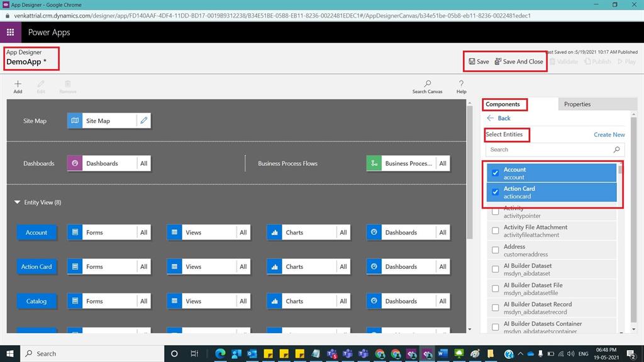This screenshot has width=644, height=362.
Task: Open the All views dropdown for Account
Action: pos(243,232)
